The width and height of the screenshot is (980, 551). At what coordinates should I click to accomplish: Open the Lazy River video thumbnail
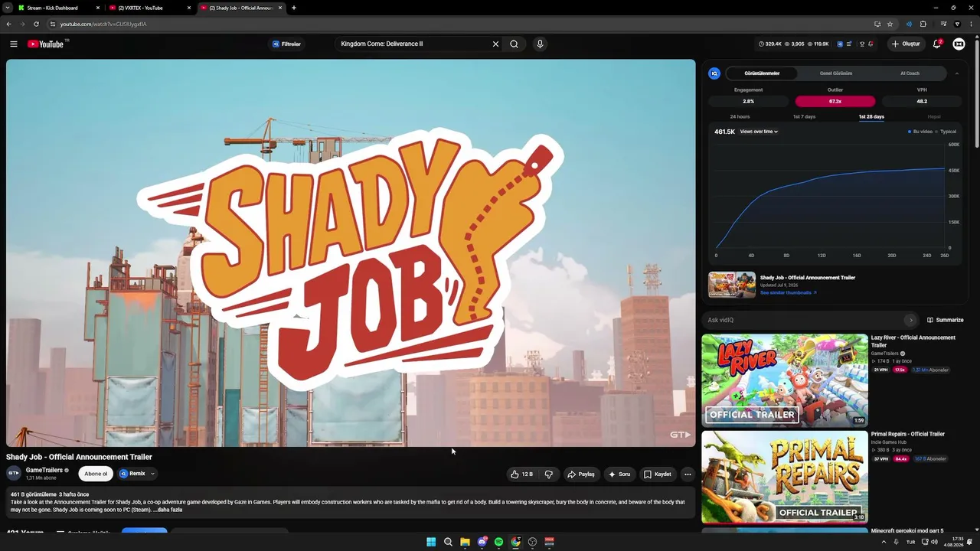click(785, 380)
